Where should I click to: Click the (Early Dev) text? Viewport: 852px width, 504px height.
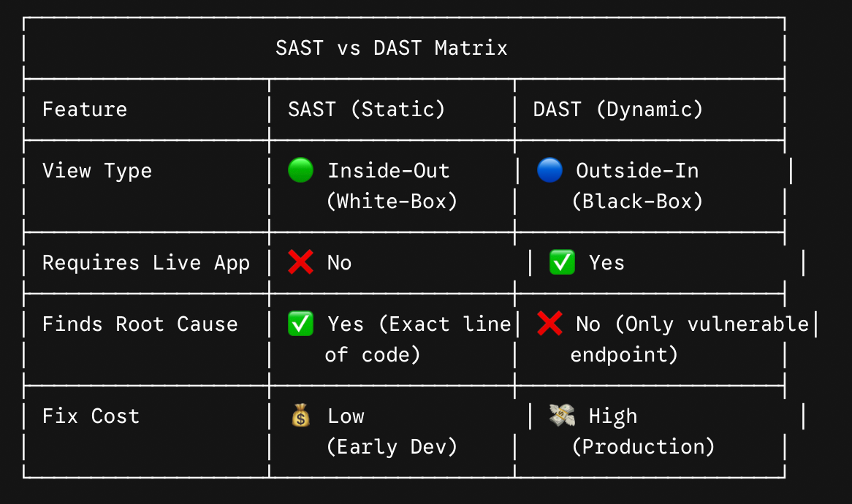click(x=392, y=446)
